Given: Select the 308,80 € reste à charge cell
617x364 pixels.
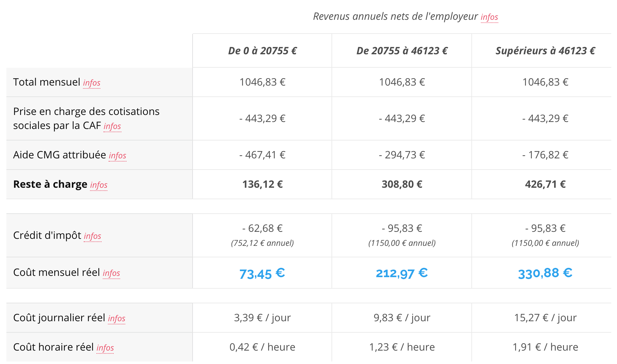Looking at the screenshot, I should point(402,184).
